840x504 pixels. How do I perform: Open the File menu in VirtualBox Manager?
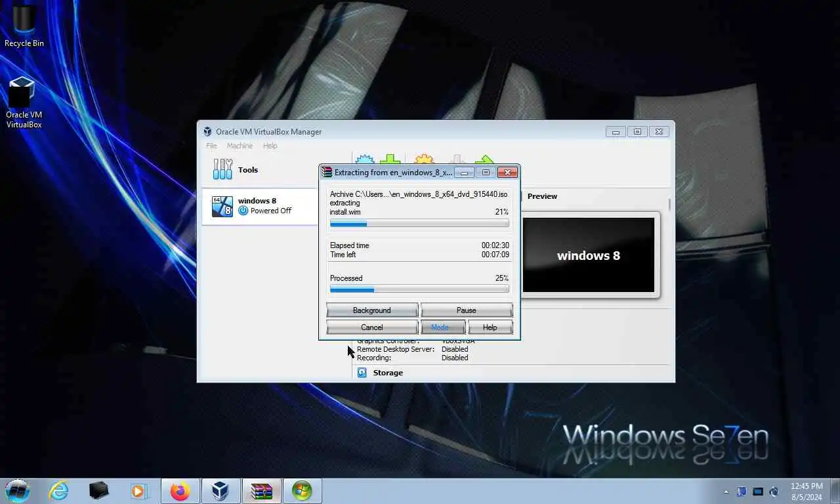(x=211, y=146)
